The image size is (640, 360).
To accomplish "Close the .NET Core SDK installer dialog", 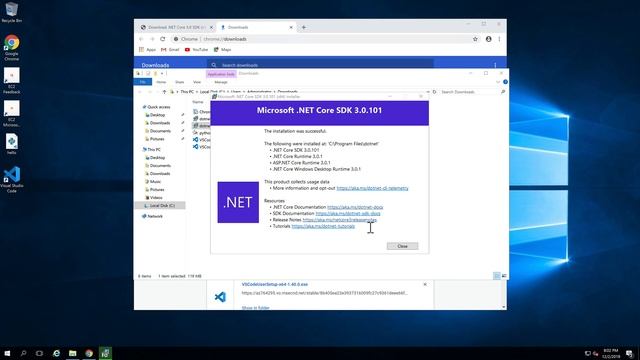I will coord(402,246).
